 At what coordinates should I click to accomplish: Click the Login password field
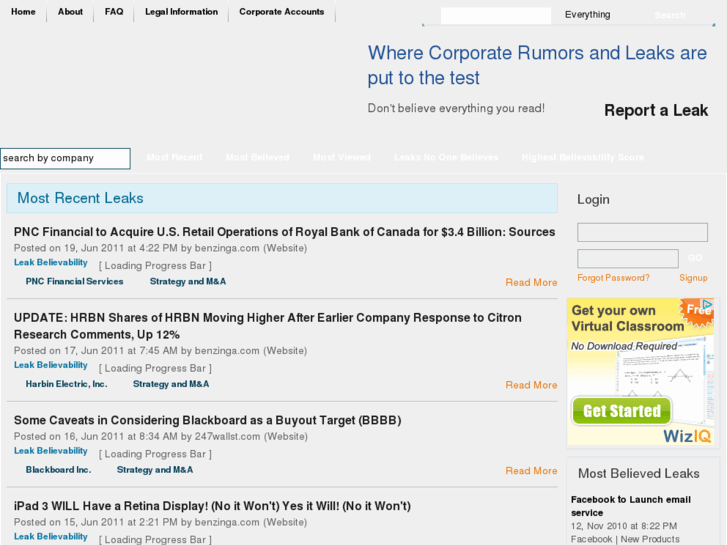[628, 258]
